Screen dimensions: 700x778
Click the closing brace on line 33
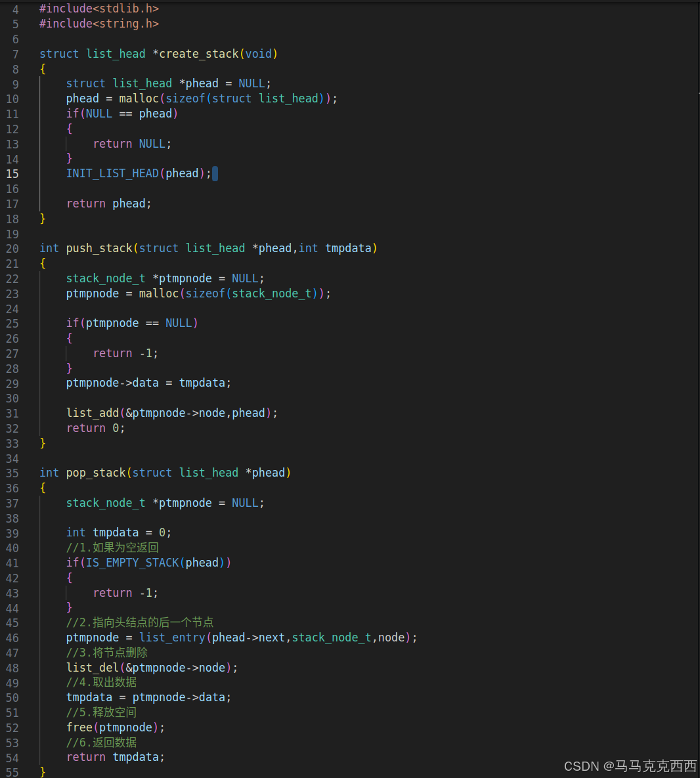[43, 443]
